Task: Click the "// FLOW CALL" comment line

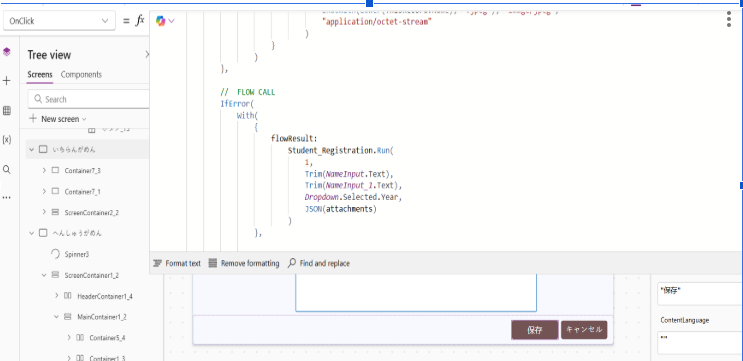Action: 247,92
